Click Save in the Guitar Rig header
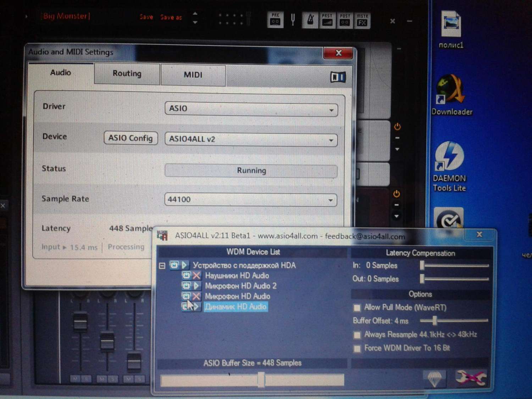The image size is (532, 399). [x=146, y=17]
